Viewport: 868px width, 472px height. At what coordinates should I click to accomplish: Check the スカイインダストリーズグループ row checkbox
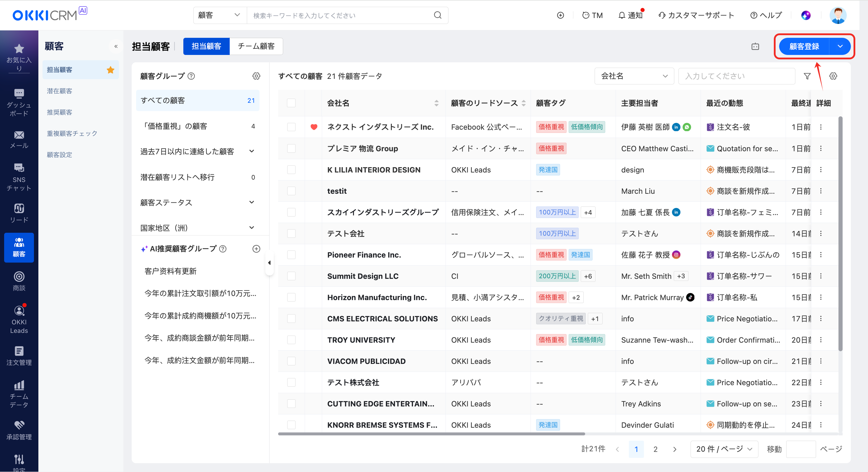click(x=291, y=212)
